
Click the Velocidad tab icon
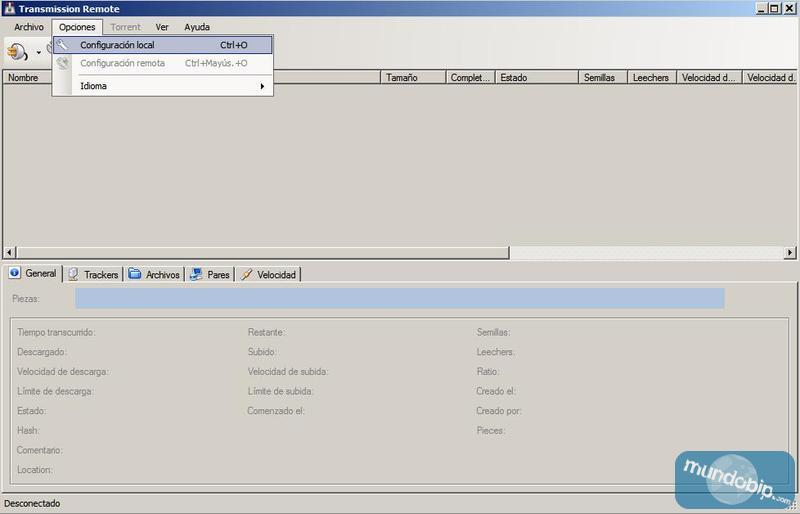click(x=246, y=275)
